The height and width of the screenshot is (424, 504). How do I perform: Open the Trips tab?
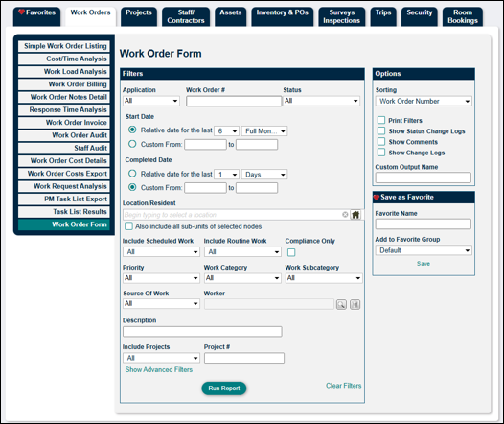pyautogui.click(x=383, y=16)
